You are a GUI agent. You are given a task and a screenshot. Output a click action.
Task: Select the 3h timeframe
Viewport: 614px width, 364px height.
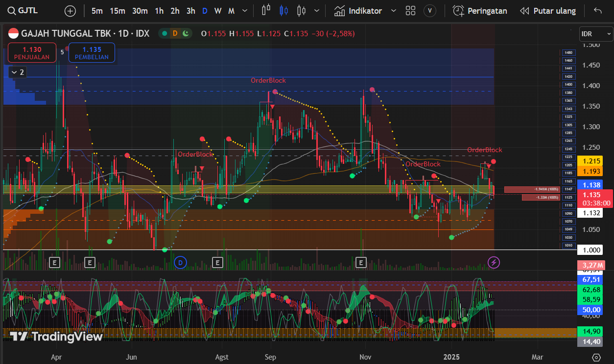(191, 11)
